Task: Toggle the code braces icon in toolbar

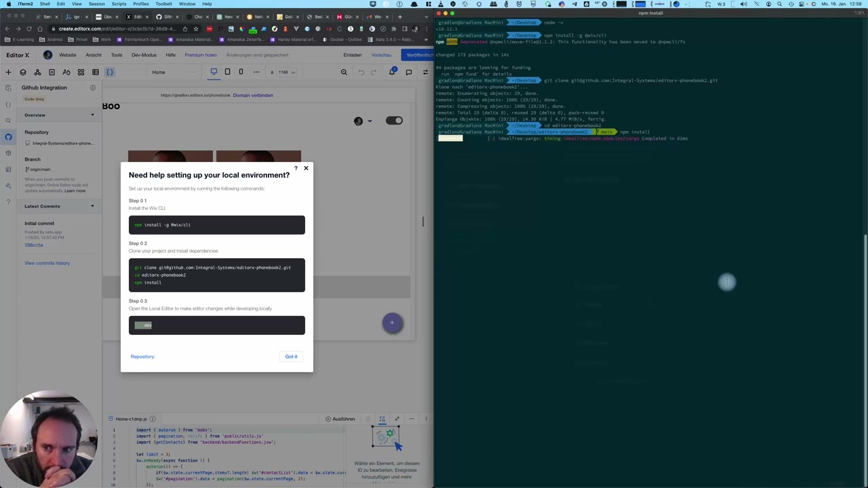Action: (110, 72)
